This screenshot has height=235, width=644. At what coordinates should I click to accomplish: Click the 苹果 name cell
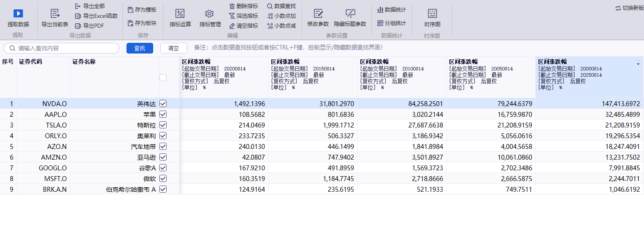coord(114,114)
